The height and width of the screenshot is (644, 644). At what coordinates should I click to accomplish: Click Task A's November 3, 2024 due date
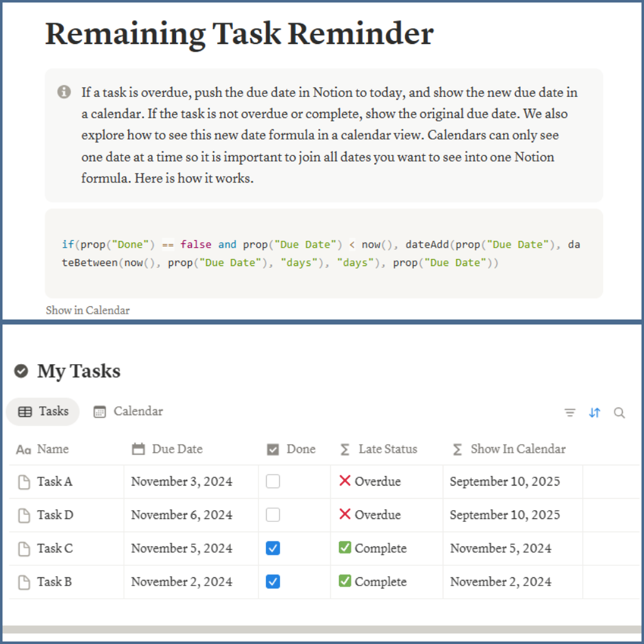coord(182,482)
